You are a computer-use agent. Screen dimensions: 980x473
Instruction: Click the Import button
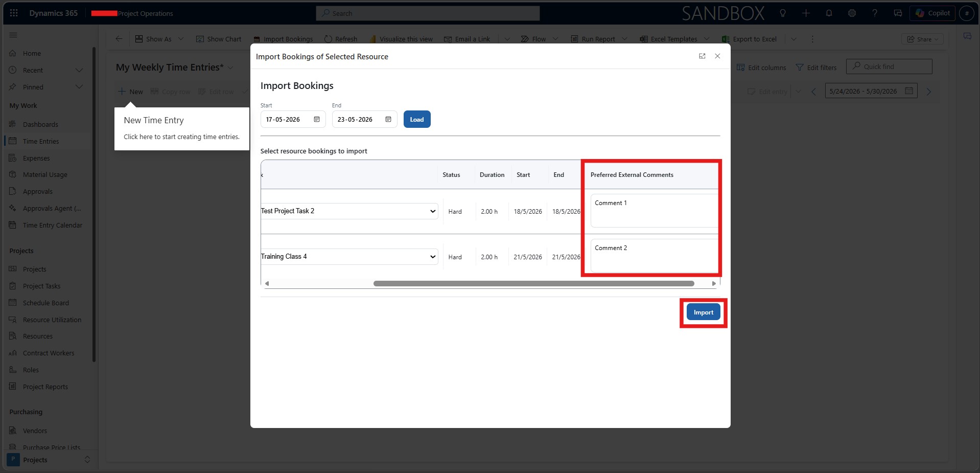704,312
